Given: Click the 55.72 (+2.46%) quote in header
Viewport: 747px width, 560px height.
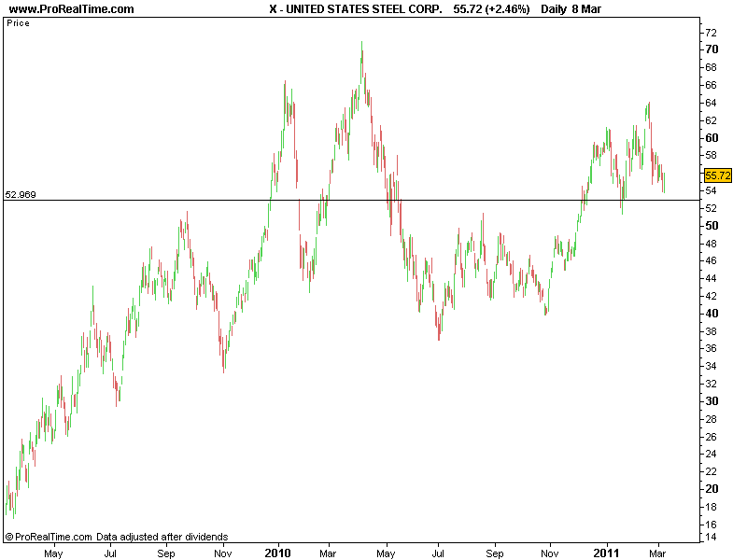Looking at the screenshot, I should point(491,9).
